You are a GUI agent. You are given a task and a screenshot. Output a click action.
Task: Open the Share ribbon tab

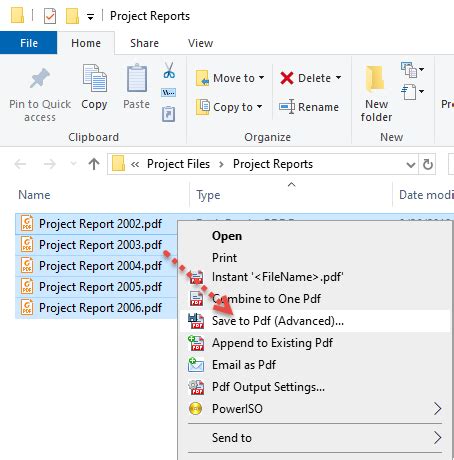(x=144, y=43)
